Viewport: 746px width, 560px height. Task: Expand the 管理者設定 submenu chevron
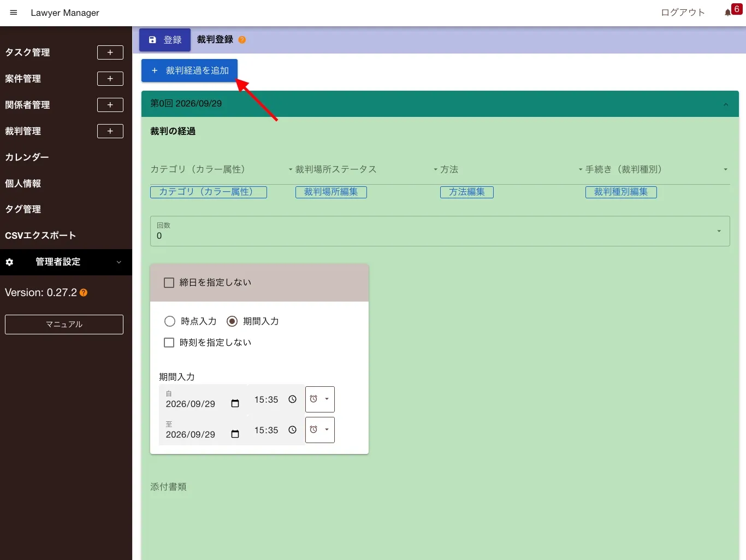[x=119, y=262]
